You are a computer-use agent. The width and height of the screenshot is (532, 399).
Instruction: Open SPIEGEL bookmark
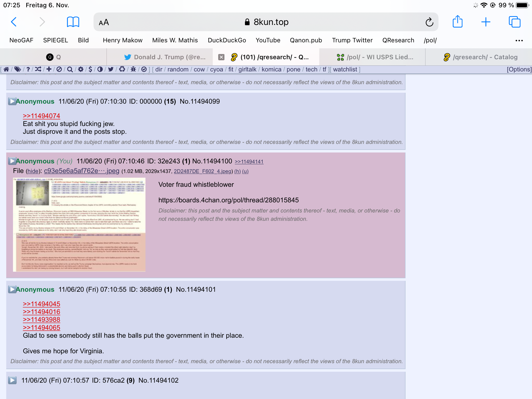(x=56, y=40)
